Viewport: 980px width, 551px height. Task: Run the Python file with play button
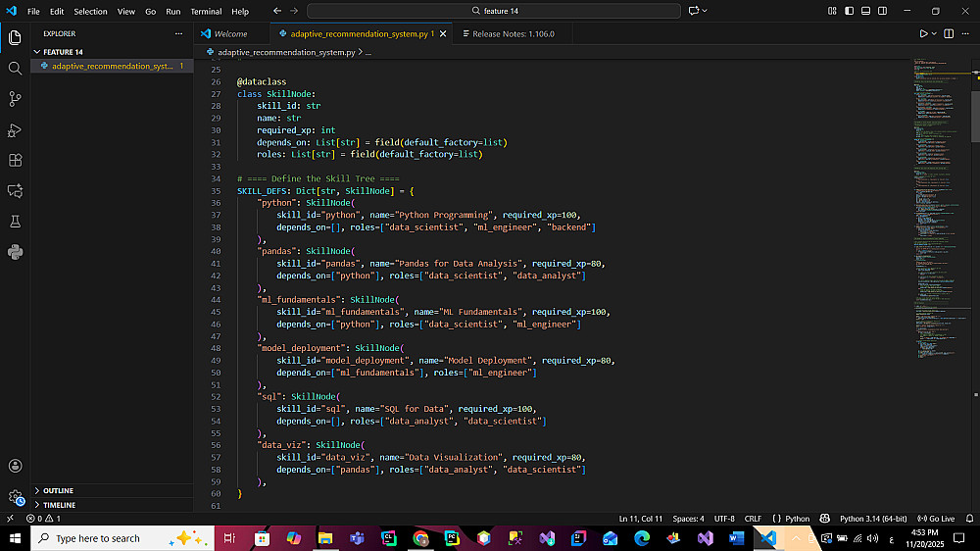[923, 33]
